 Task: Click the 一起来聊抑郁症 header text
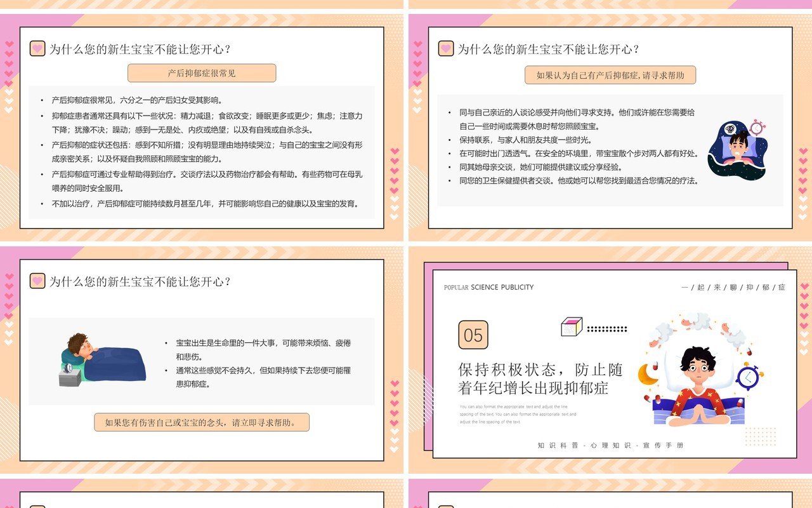click(733, 288)
